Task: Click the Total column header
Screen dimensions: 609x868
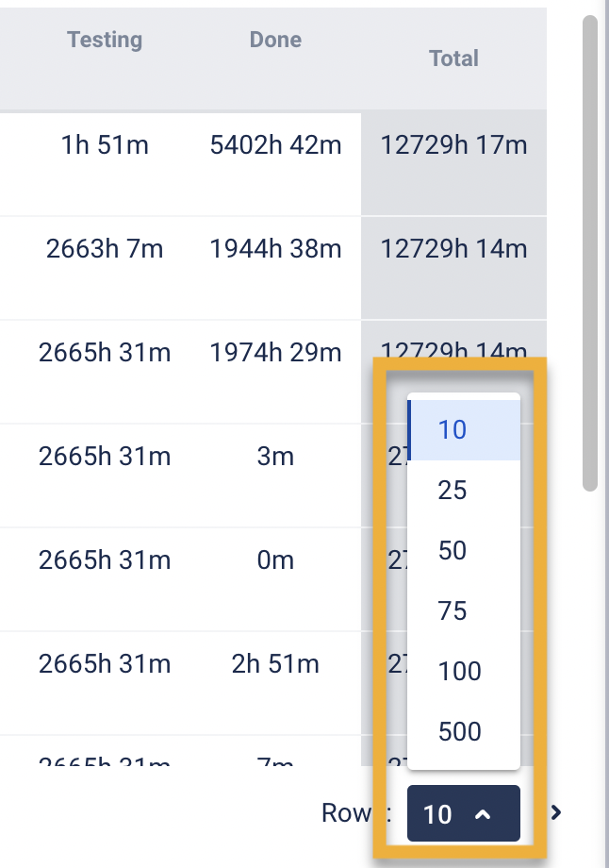Action: pos(453,58)
